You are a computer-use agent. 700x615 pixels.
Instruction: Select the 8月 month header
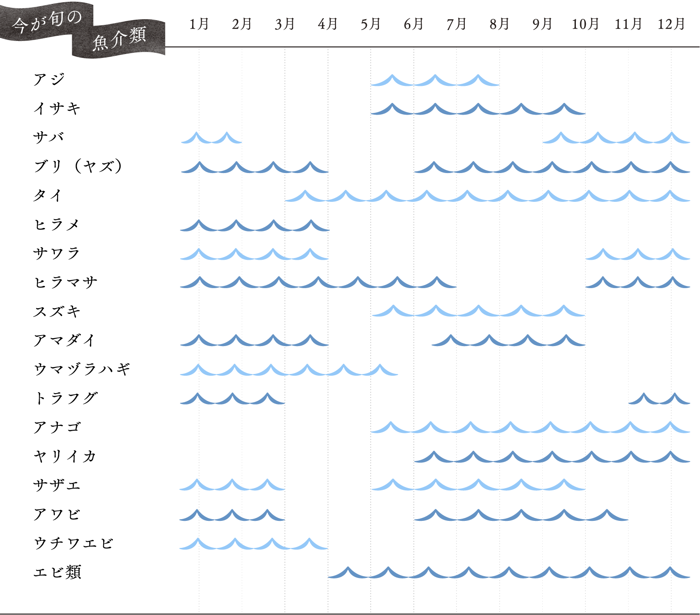coord(499,24)
